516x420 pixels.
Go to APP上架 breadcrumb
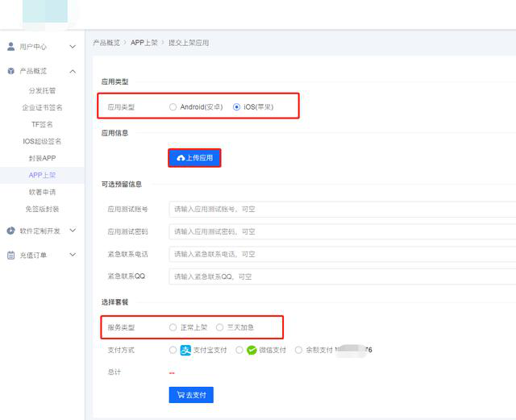point(144,43)
